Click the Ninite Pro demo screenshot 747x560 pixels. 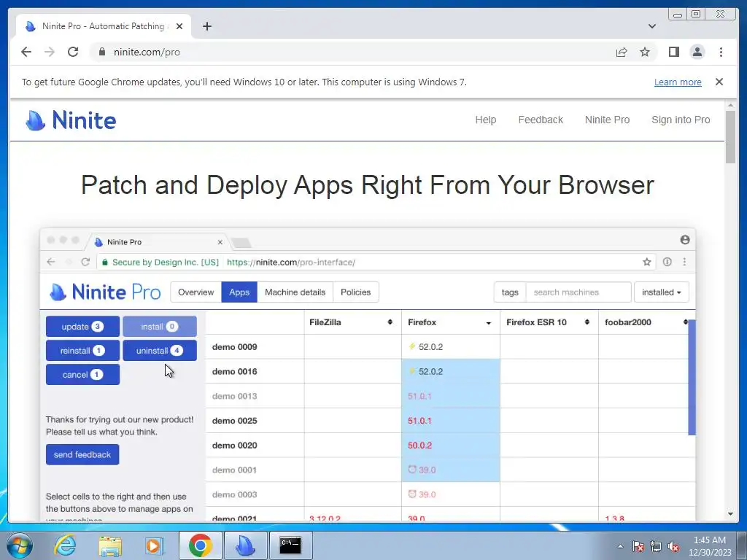(x=368, y=374)
